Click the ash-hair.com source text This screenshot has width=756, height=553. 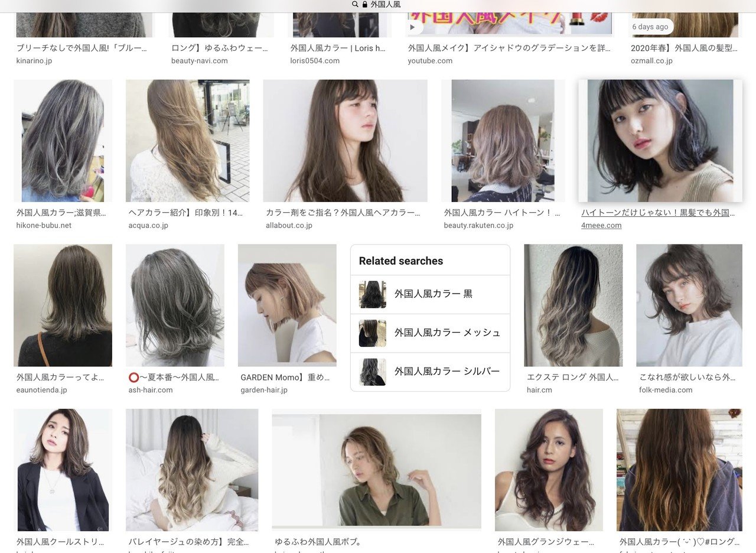tap(151, 390)
